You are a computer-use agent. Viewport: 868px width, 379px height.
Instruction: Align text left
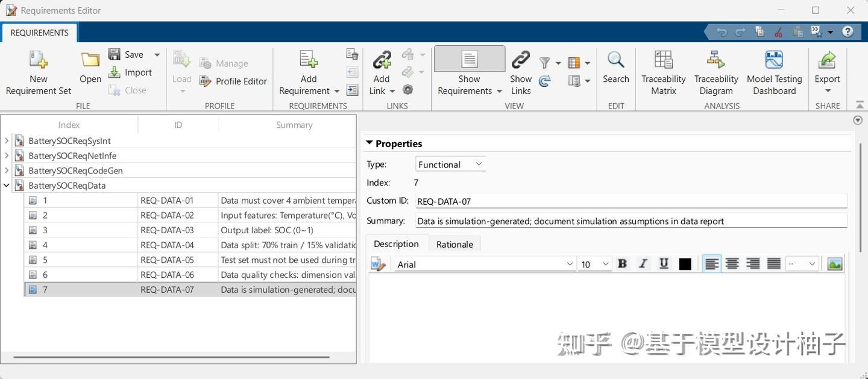coord(712,263)
